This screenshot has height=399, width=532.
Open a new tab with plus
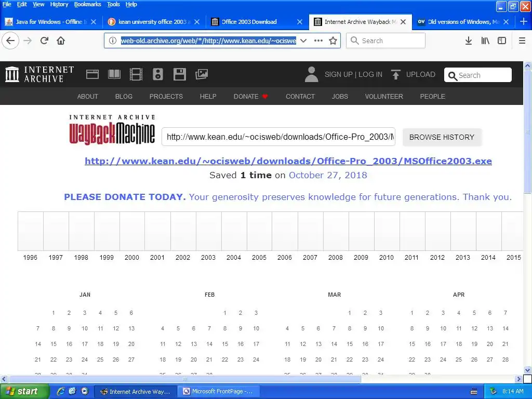click(x=524, y=22)
